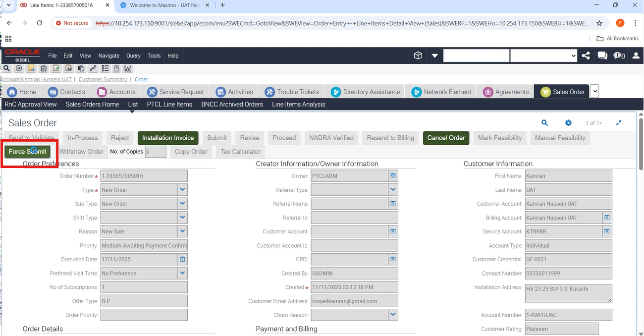Open the Customer Summary breadcrumb link

coord(103,79)
